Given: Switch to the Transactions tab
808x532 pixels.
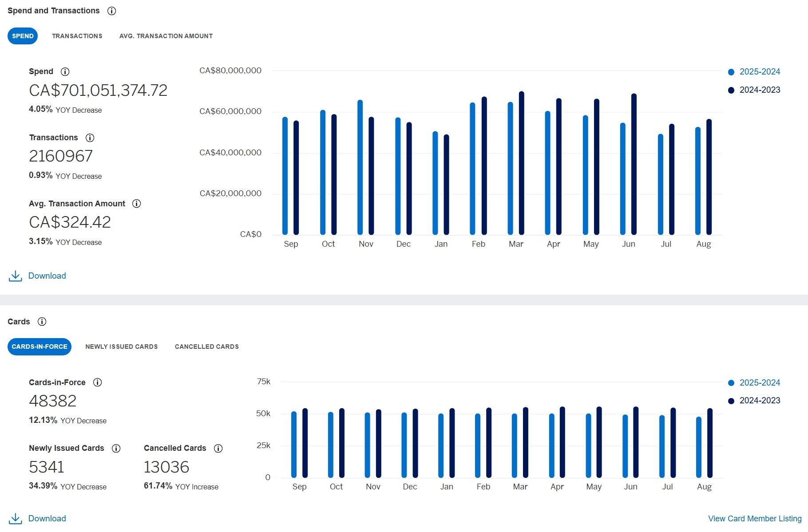Looking at the screenshot, I should (77, 36).
